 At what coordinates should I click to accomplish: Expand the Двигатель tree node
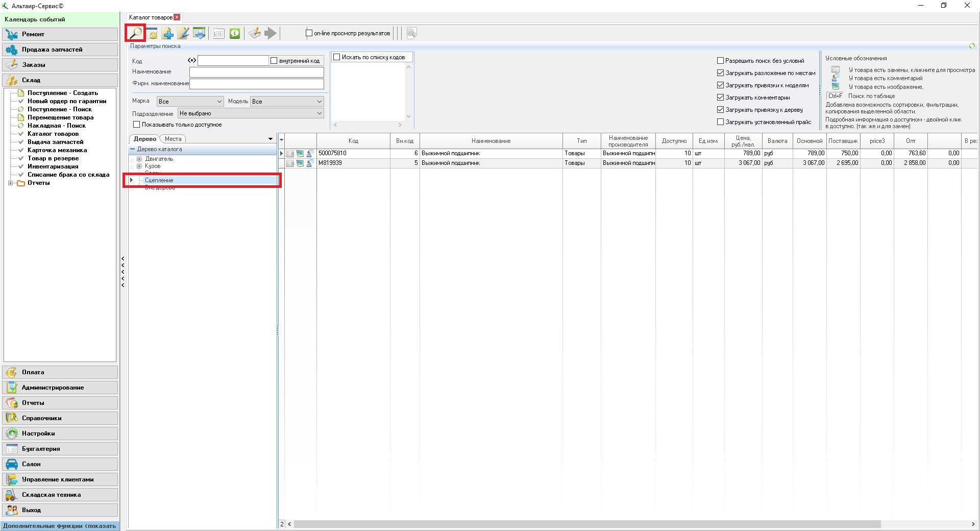(139, 159)
